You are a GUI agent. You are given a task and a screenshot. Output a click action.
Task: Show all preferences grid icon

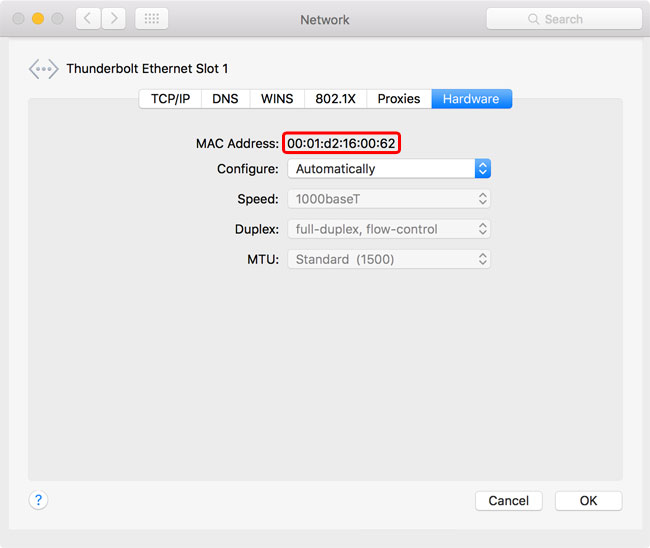click(151, 19)
